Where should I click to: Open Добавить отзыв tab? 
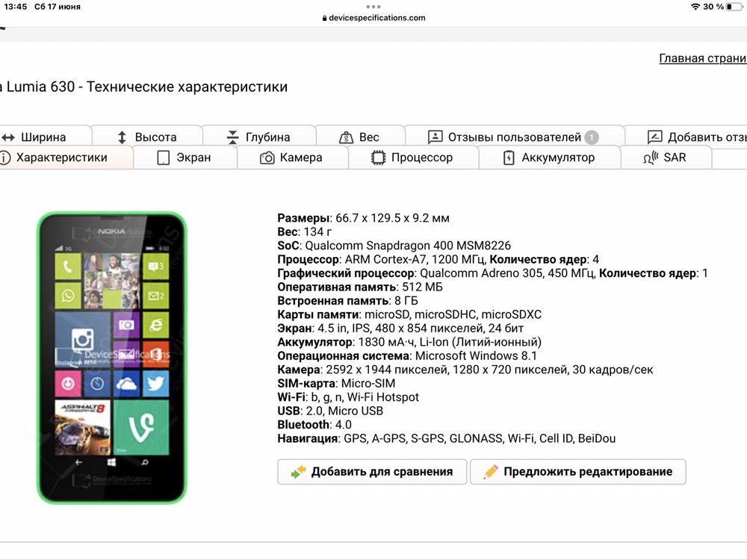tap(686, 137)
